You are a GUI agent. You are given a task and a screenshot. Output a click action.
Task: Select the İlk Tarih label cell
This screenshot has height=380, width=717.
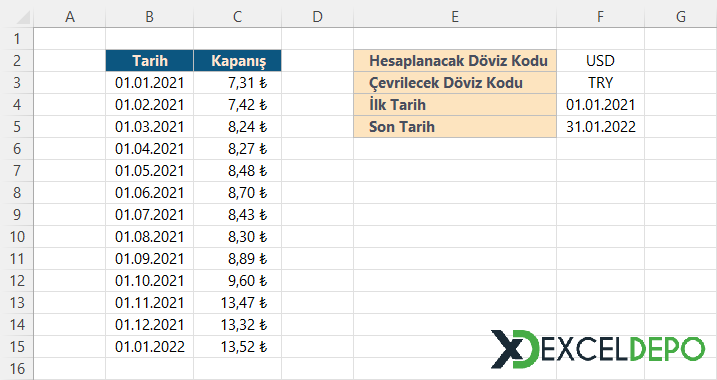pyautogui.click(x=455, y=105)
